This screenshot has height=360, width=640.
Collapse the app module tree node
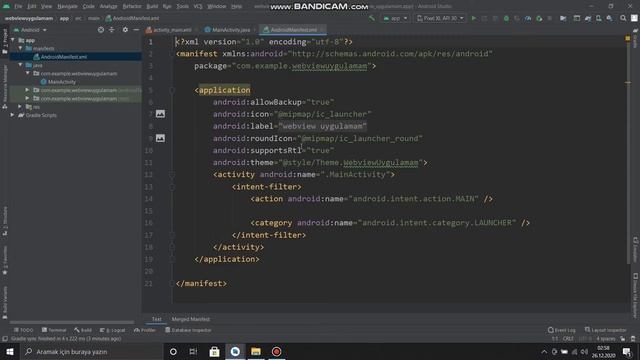(13, 40)
